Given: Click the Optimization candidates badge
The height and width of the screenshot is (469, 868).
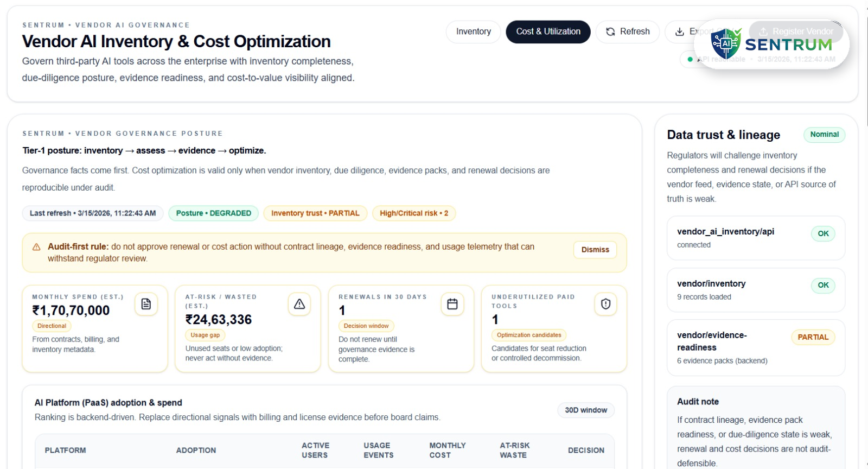Looking at the screenshot, I should (529, 335).
